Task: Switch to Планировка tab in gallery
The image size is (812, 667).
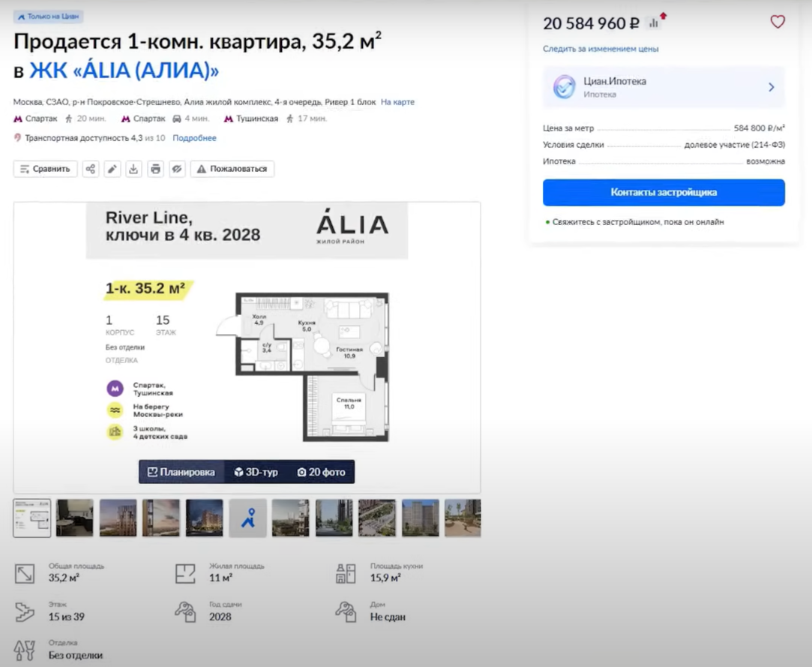Action: (x=181, y=472)
